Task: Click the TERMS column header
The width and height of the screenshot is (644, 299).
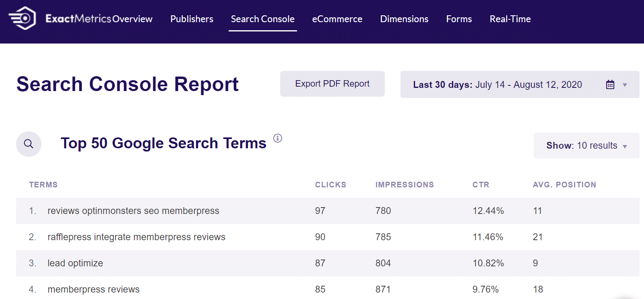Action: (x=43, y=185)
